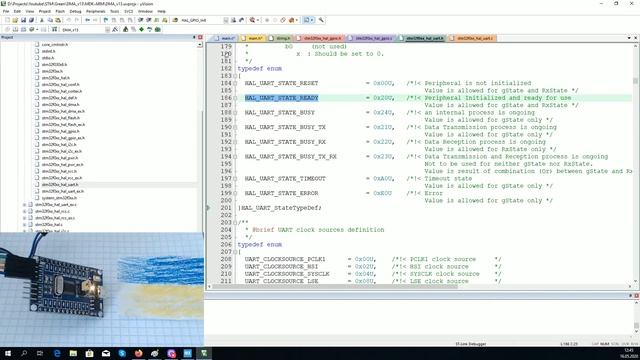Open the editor tab list dropdown arrow
Image resolution: width=640 pixels, height=360 pixels.
[629, 38]
